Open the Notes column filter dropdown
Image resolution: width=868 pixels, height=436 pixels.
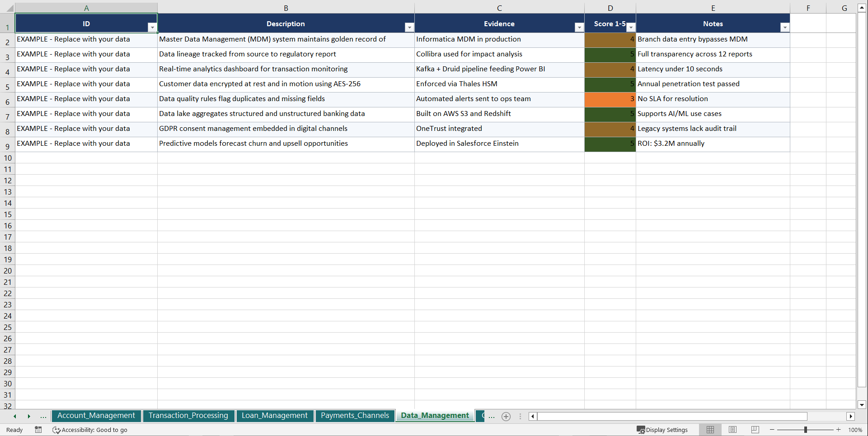click(785, 27)
